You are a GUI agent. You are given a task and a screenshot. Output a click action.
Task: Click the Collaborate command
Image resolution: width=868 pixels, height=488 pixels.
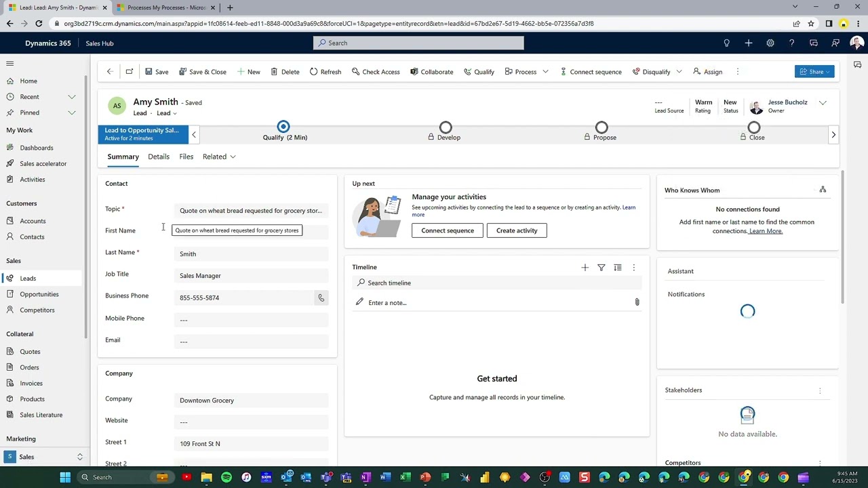432,72
